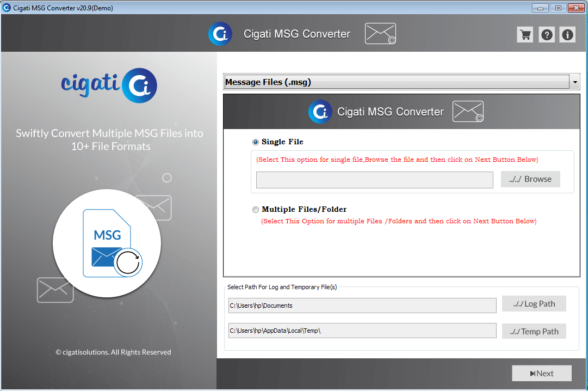
Task: Click the single file path input field
Action: (x=374, y=180)
